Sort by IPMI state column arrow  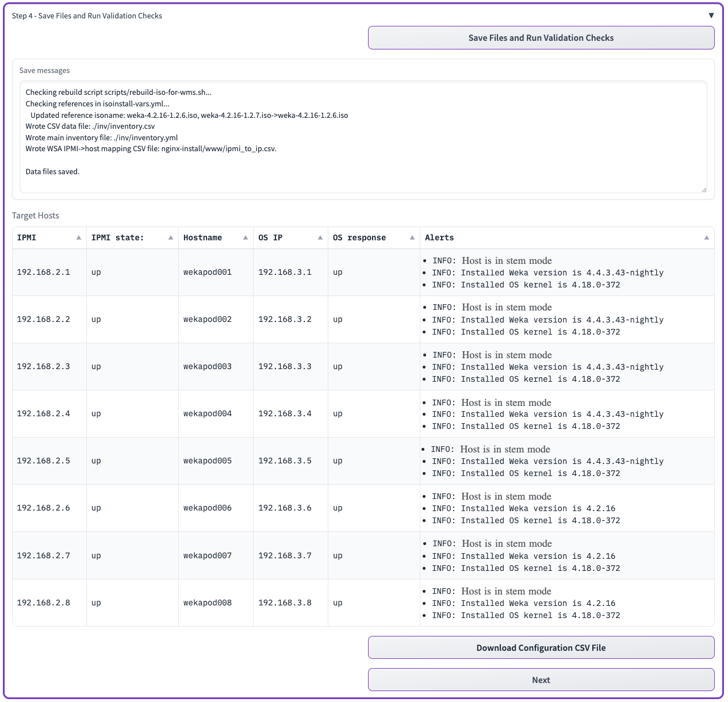pyautogui.click(x=171, y=238)
